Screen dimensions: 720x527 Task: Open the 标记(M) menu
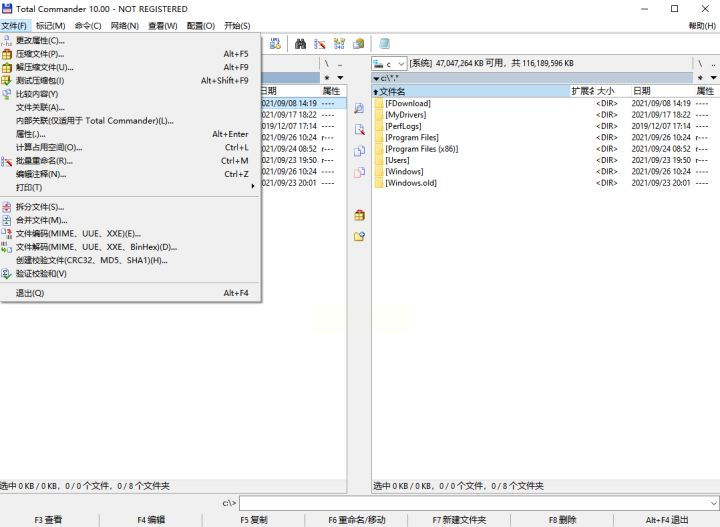coord(51,26)
